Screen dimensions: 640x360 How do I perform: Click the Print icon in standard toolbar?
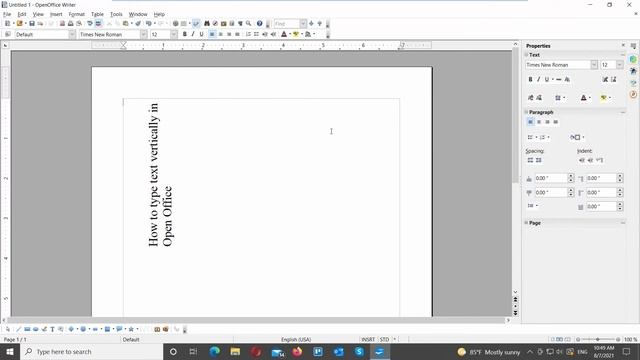71,24
